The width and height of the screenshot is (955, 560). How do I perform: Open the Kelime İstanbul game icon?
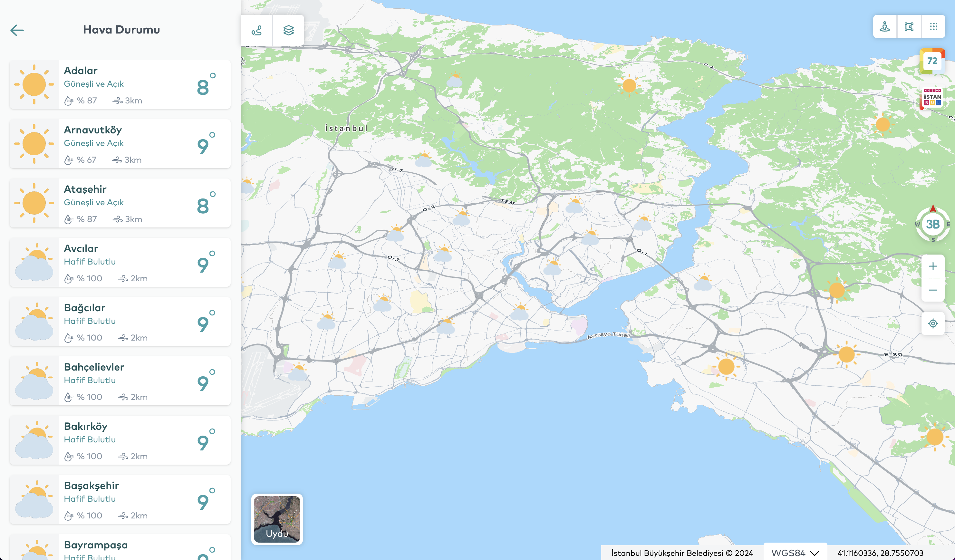click(x=932, y=97)
